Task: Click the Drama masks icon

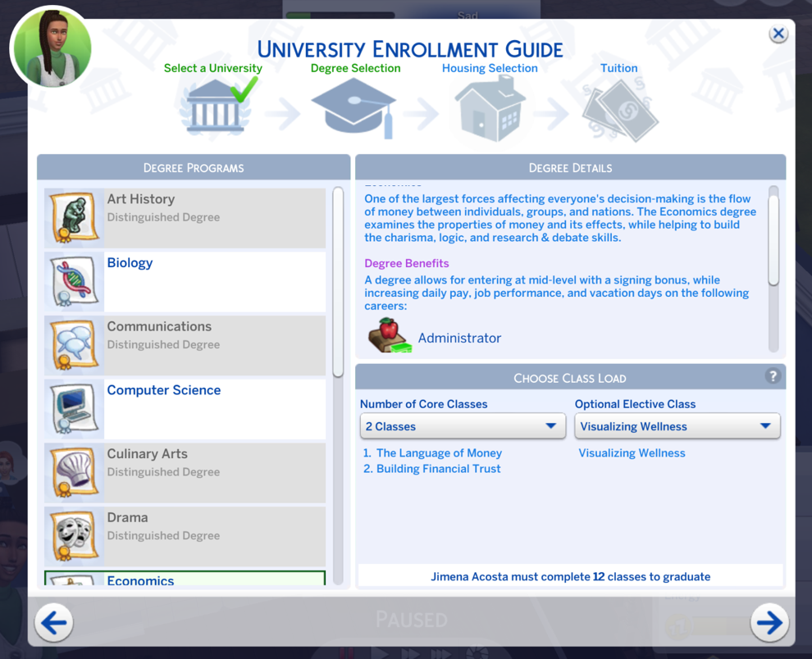Action: (x=75, y=536)
